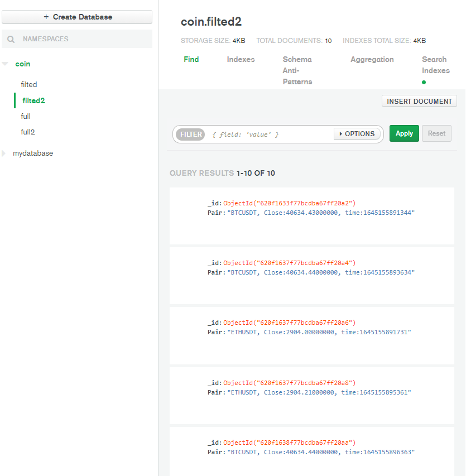Reset the filter query
The image size is (466, 476).
click(436, 133)
